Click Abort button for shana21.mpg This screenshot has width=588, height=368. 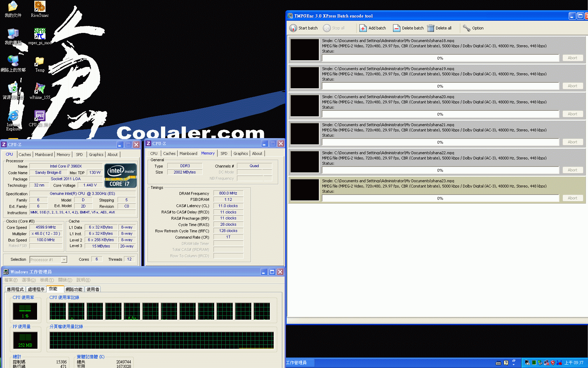coord(573,142)
